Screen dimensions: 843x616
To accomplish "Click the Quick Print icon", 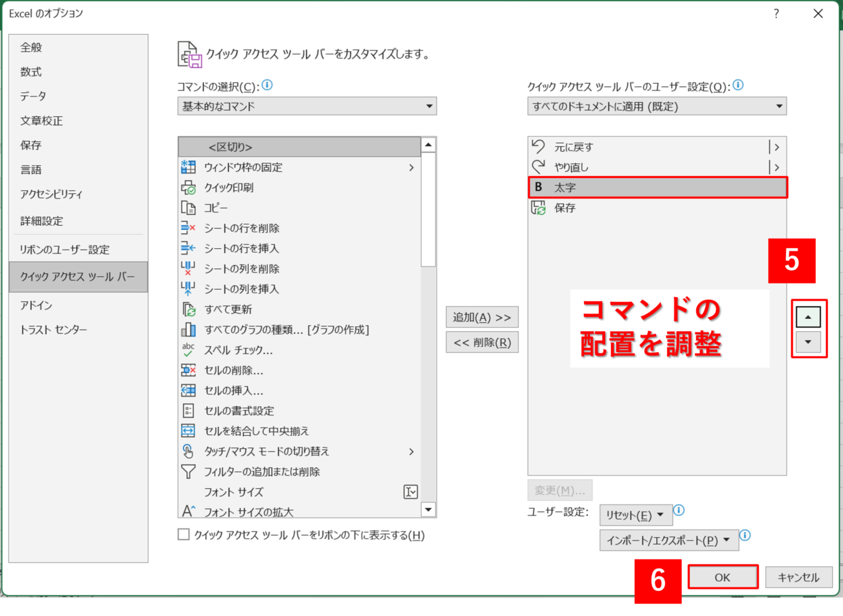I will click(188, 188).
